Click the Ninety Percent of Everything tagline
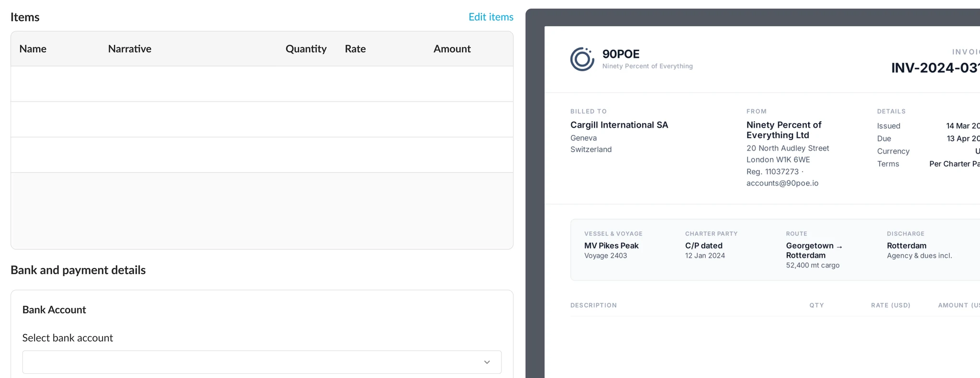Screen dimensions: 980x378 pos(647,66)
